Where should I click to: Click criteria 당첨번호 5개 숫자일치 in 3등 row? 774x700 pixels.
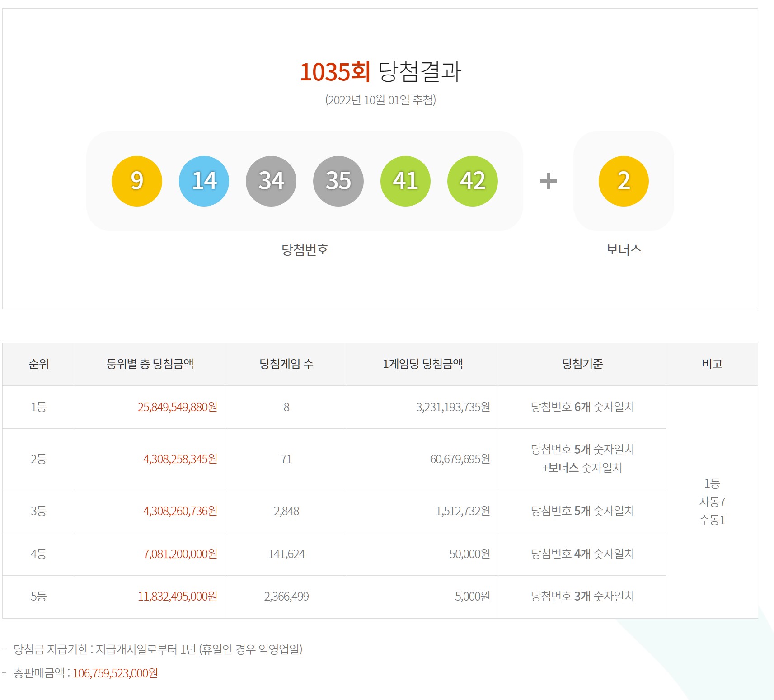coord(582,511)
